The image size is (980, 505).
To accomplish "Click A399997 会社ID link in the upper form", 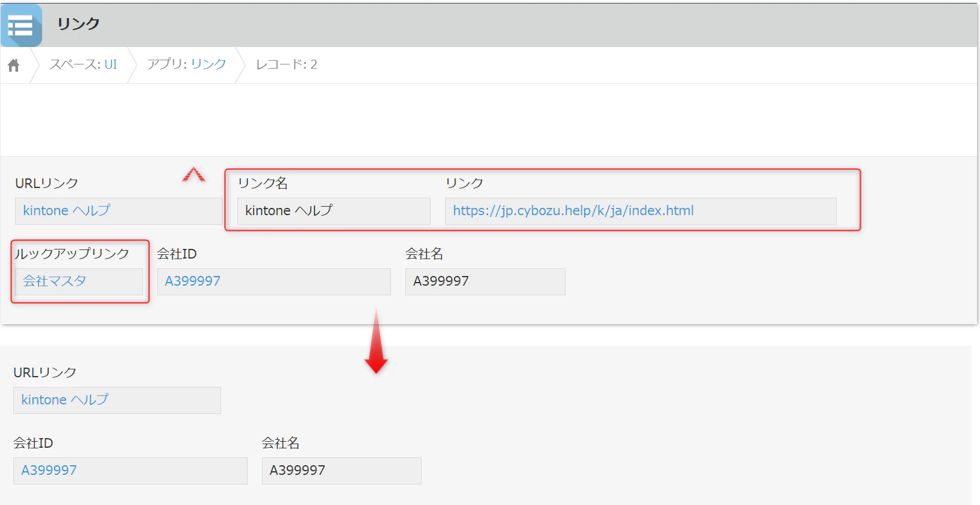I will click(193, 281).
